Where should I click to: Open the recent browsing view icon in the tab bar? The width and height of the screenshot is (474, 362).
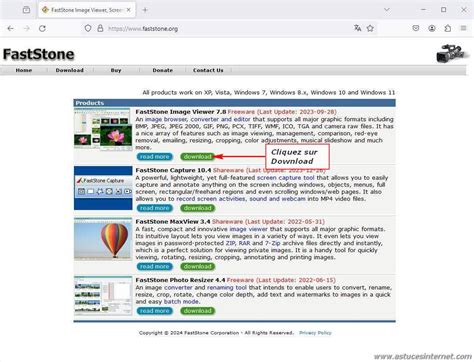pyautogui.click(x=26, y=10)
